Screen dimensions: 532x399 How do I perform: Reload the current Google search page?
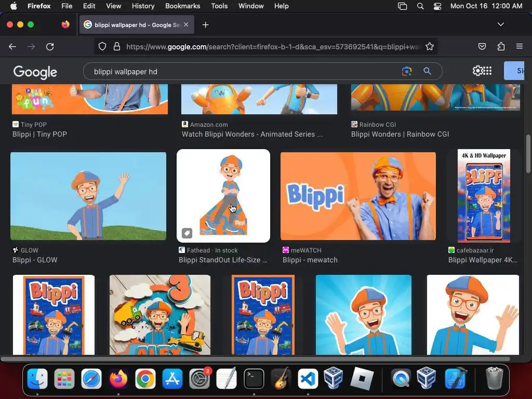(50, 46)
